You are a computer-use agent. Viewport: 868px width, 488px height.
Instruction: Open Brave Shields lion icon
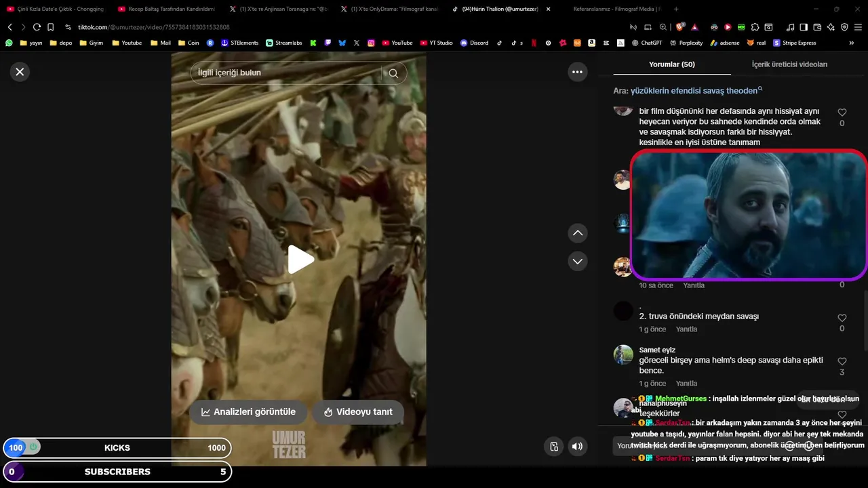coord(680,27)
